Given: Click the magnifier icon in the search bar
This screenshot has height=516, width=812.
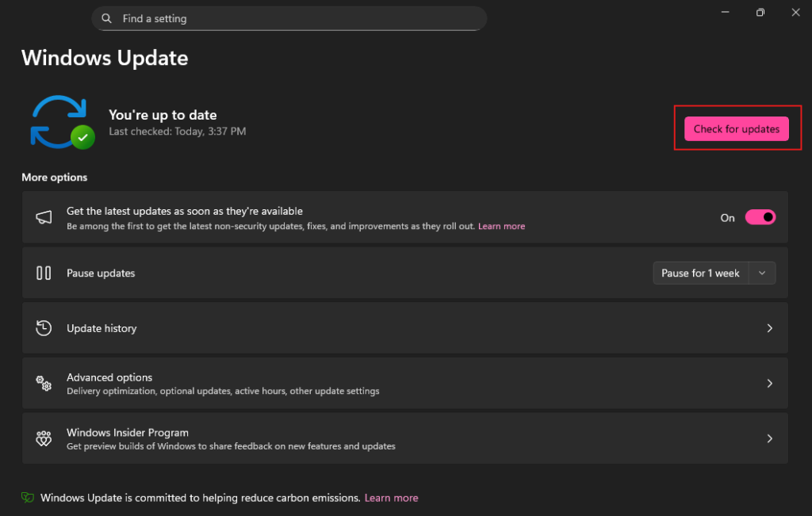Looking at the screenshot, I should coord(106,17).
